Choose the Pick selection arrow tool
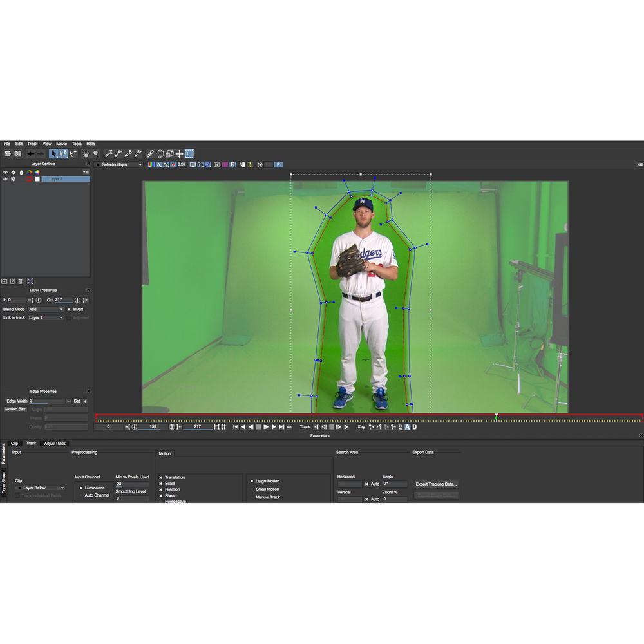The width and height of the screenshot is (644, 644). click(x=54, y=154)
